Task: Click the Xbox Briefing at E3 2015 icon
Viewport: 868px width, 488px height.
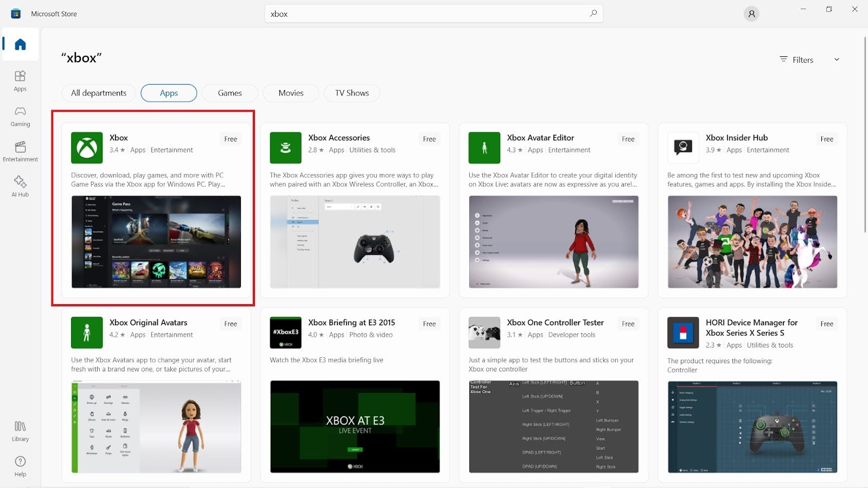Action: tap(285, 332)
